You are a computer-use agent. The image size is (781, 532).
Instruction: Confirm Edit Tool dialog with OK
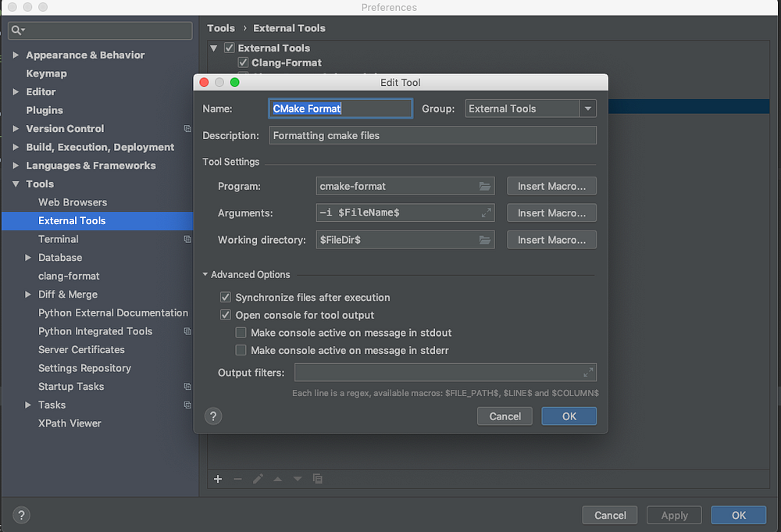click(569, 416)
